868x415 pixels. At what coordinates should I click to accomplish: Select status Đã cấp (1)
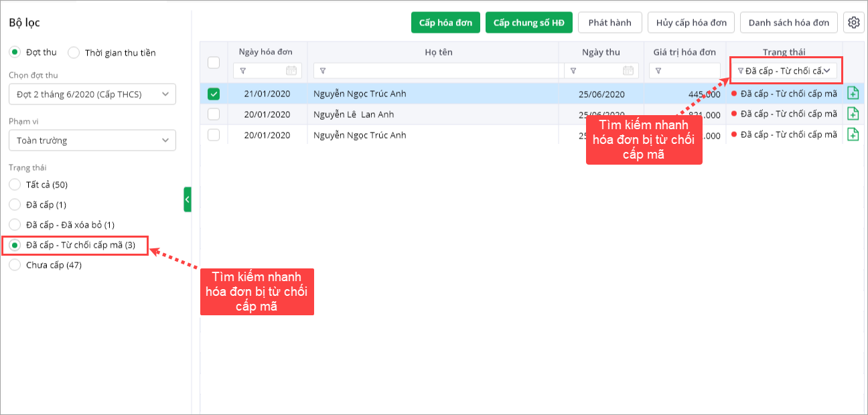coord(15,205)
